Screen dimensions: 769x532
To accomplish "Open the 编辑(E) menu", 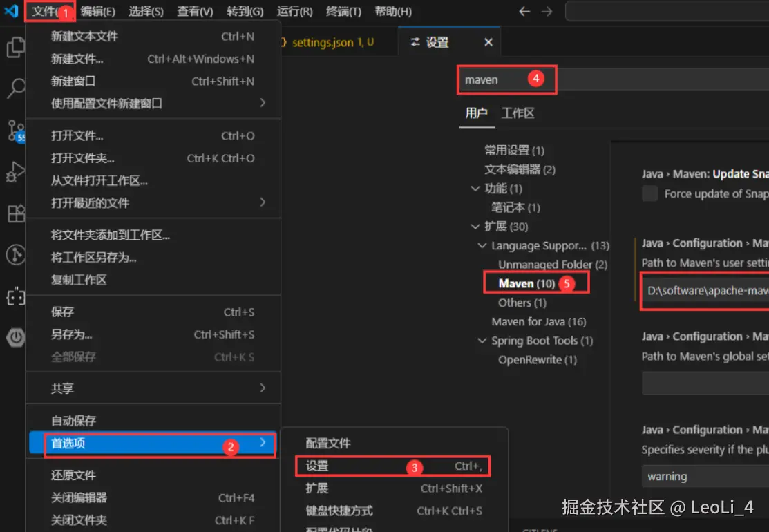I will (x=97, y=11).
